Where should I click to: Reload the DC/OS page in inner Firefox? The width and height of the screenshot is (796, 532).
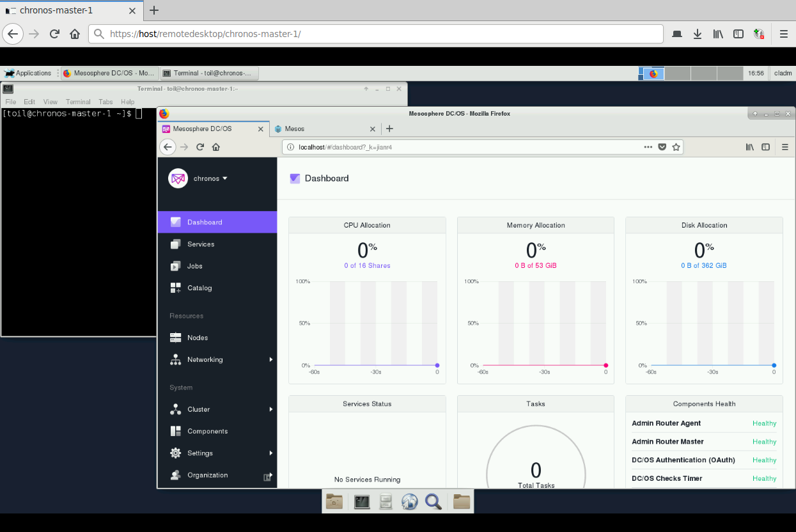click(x=200, y=147)
